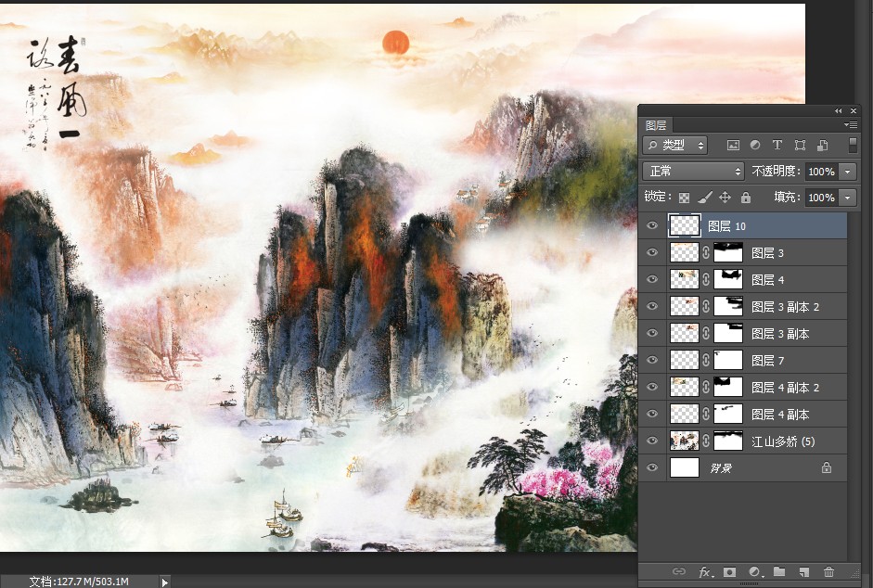Filter layers by pixel layer type
The width and height of the screenshot is (873, 588).
[733, 146]
